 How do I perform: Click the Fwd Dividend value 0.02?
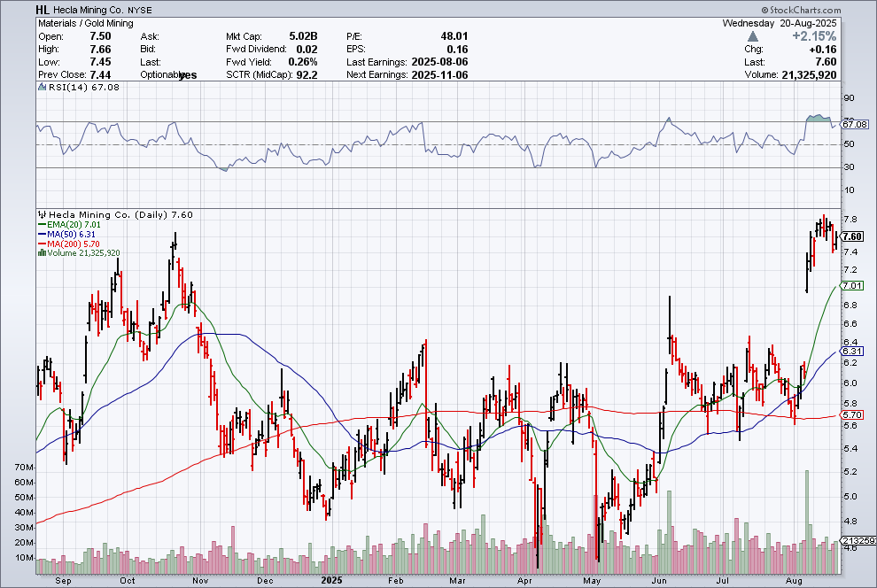307,50
